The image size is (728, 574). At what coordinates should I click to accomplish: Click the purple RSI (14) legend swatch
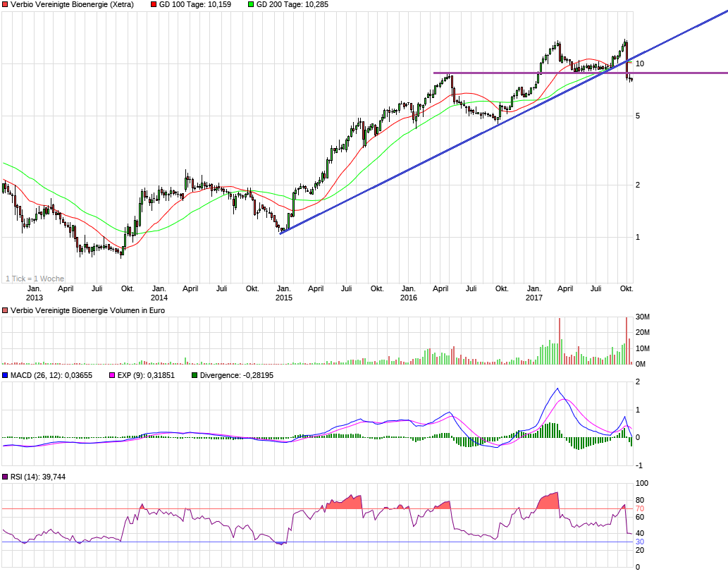(5, 477)
